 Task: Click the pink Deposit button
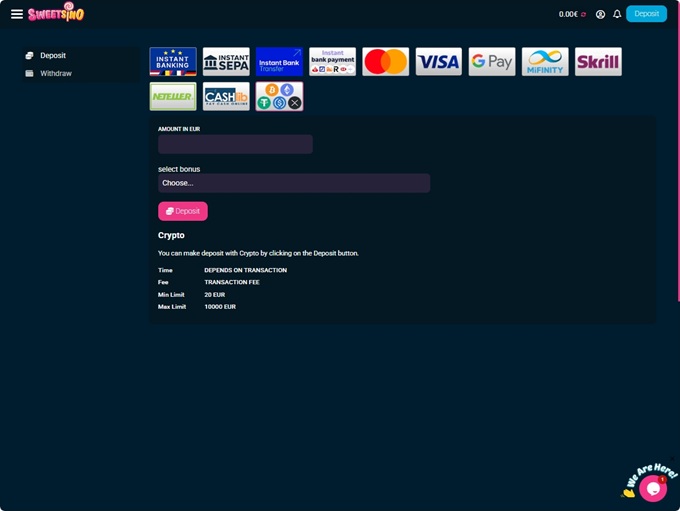[183, 211]
